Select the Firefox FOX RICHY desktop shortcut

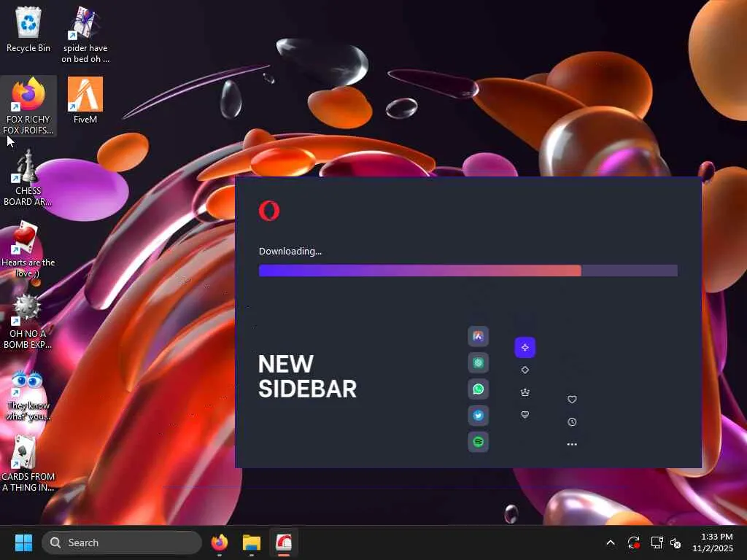[x=28, y=106]
